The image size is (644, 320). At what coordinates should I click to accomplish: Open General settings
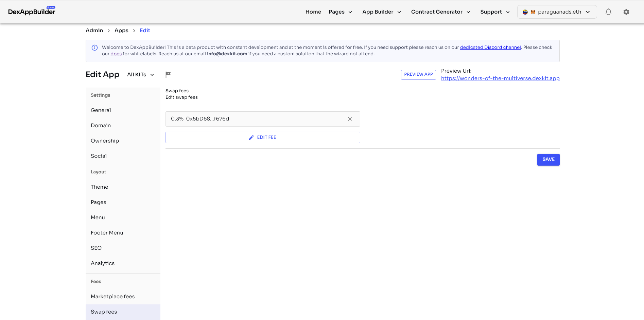click(123, 110)
